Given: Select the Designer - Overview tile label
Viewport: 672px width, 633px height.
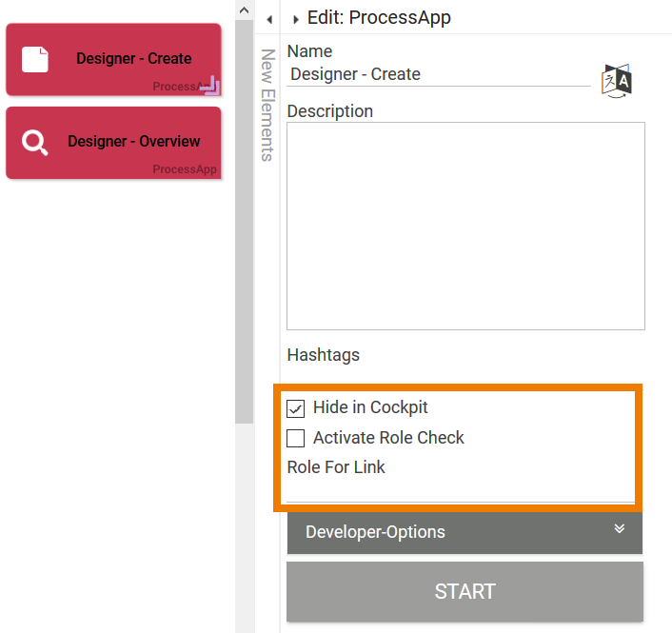Looking at the screenshot, I should point(134,142).
